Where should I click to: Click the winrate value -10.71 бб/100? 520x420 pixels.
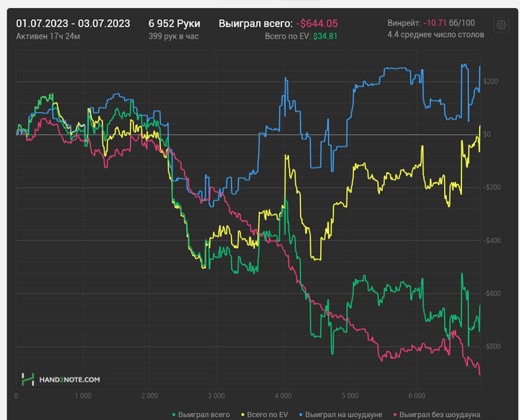(449, 23)
